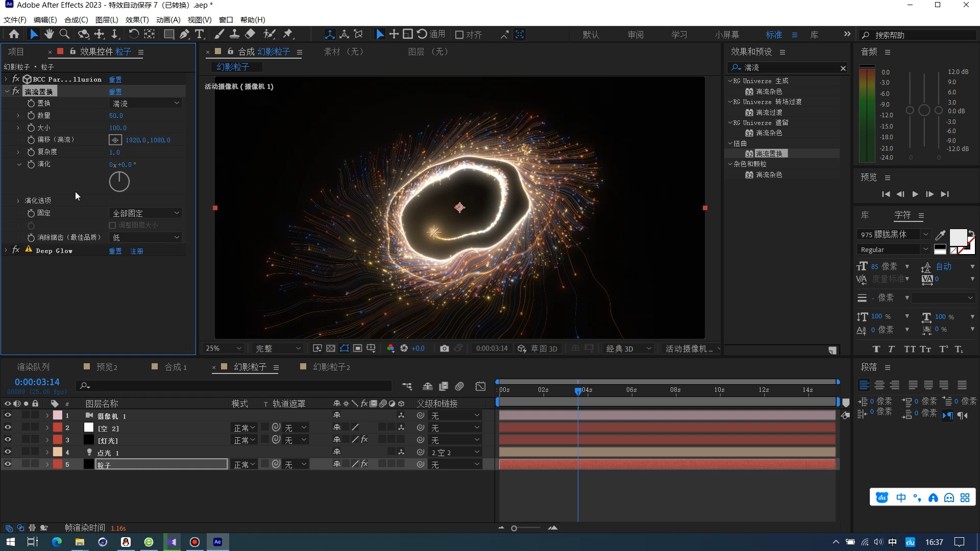Enable the 调整图层大小 checkbox

pos(112,225)
